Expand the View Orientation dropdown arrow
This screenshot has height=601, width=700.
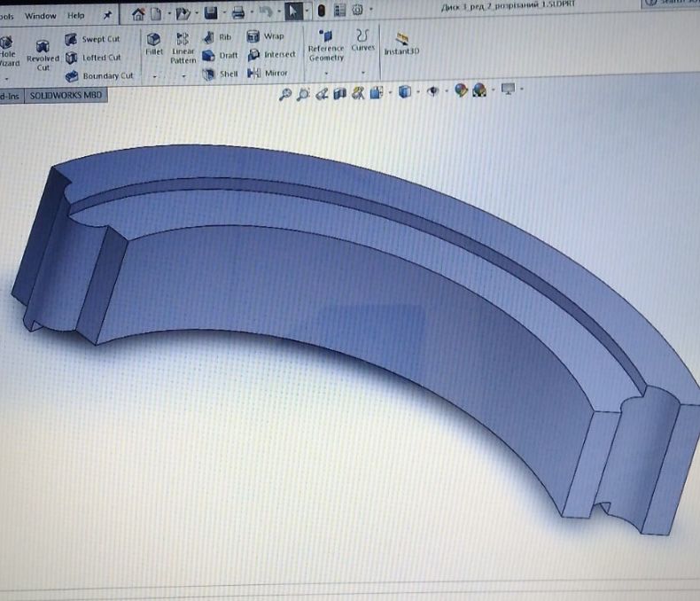pos(390,92)
